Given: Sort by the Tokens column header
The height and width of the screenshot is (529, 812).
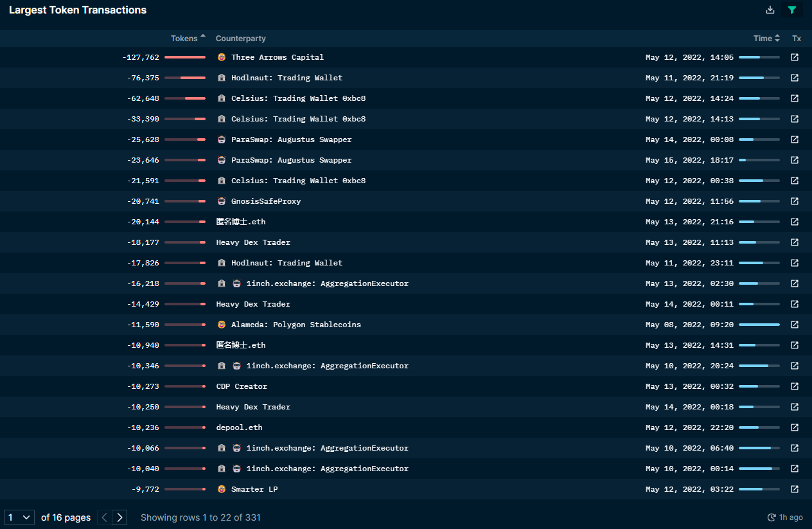Looking at the screenshot, I should [x=188, y=39].
